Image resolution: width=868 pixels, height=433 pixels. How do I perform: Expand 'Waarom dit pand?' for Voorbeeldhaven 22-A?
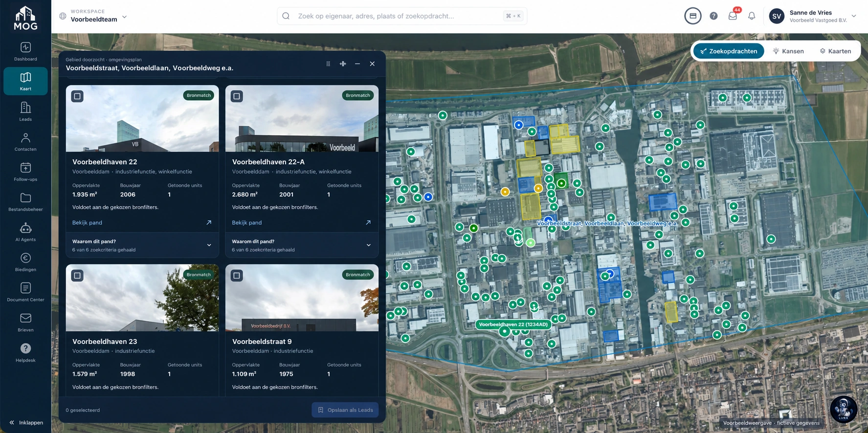click(x=302, y=245)
